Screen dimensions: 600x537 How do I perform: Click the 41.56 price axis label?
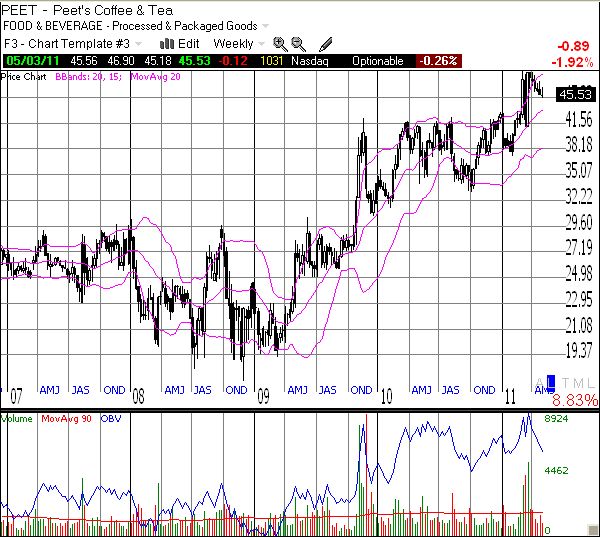pyautogui.click(x=579, y=120)
